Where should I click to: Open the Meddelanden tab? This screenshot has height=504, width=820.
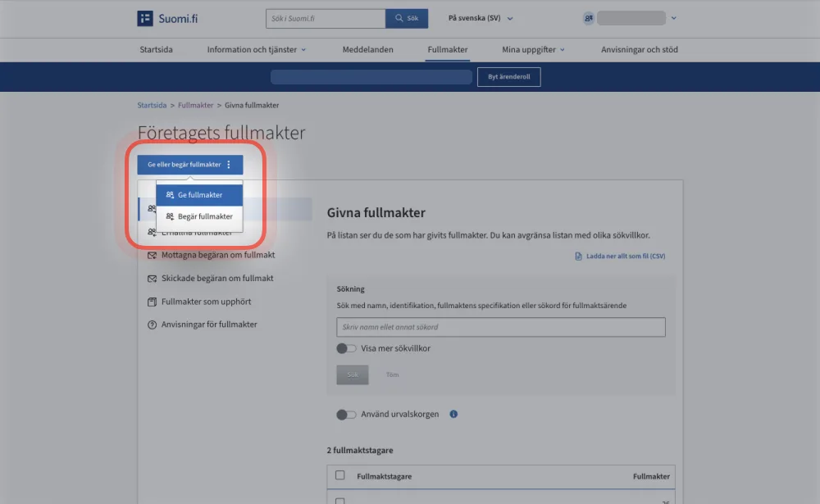point(367,49)
